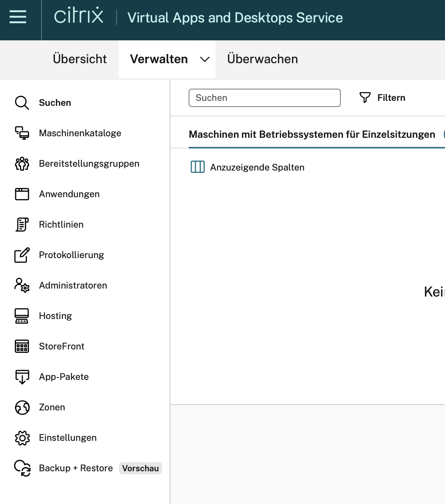Click the Zonen globe icon
Screen dimensions: 445x504
22,407
